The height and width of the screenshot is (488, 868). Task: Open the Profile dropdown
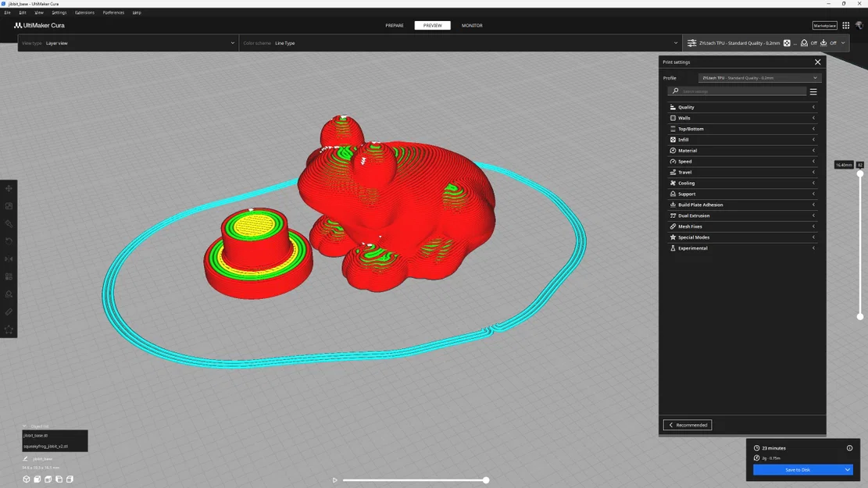pos(759,78)
